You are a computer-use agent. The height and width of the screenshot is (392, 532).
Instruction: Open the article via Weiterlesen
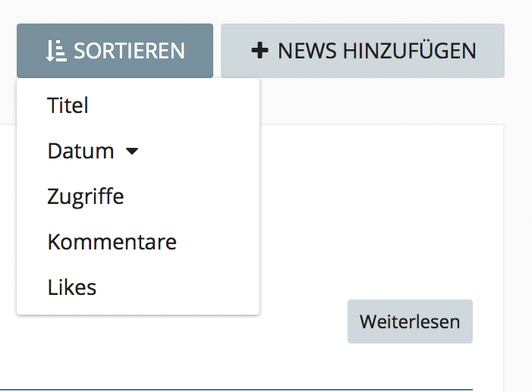410,321
